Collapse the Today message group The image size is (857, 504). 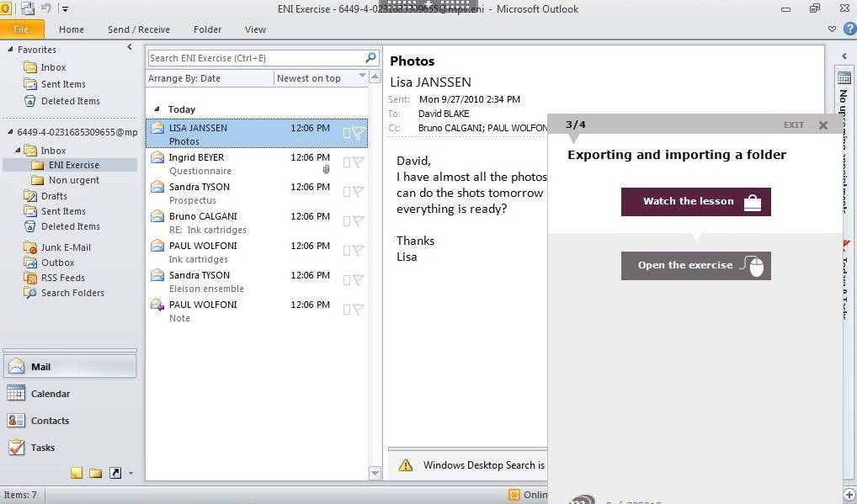click(157, 109)
